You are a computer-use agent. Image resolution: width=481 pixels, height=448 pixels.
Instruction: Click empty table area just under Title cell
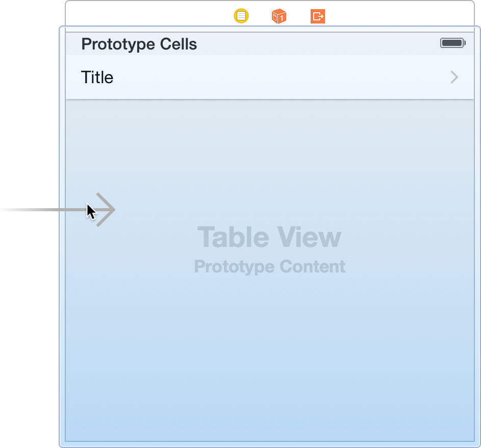(269, 117)
